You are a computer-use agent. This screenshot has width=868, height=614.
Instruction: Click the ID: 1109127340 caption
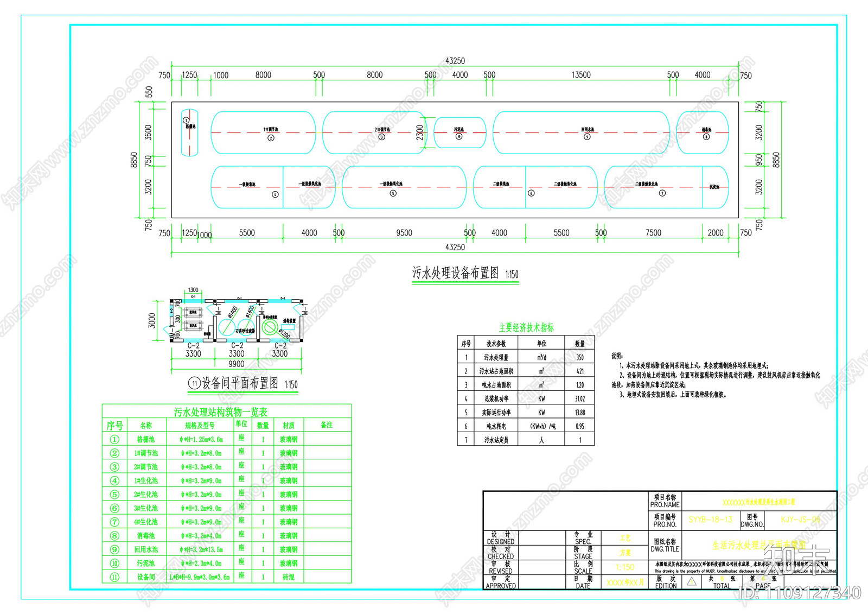click(800, 593)
